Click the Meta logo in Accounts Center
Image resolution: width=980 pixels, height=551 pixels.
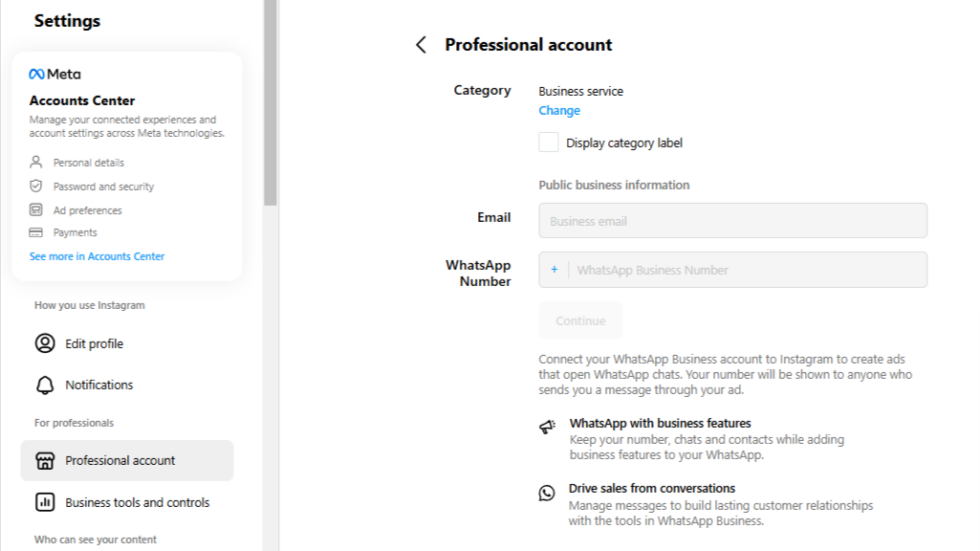55,74
